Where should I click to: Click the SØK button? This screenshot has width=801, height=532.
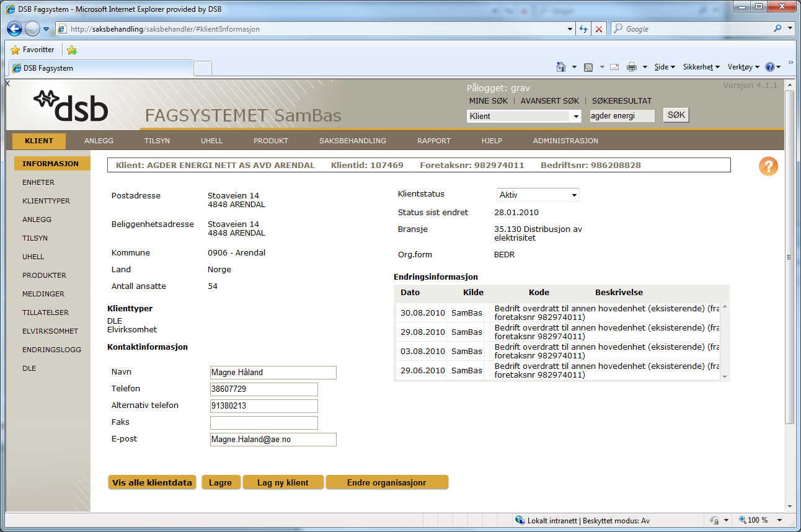676,115
